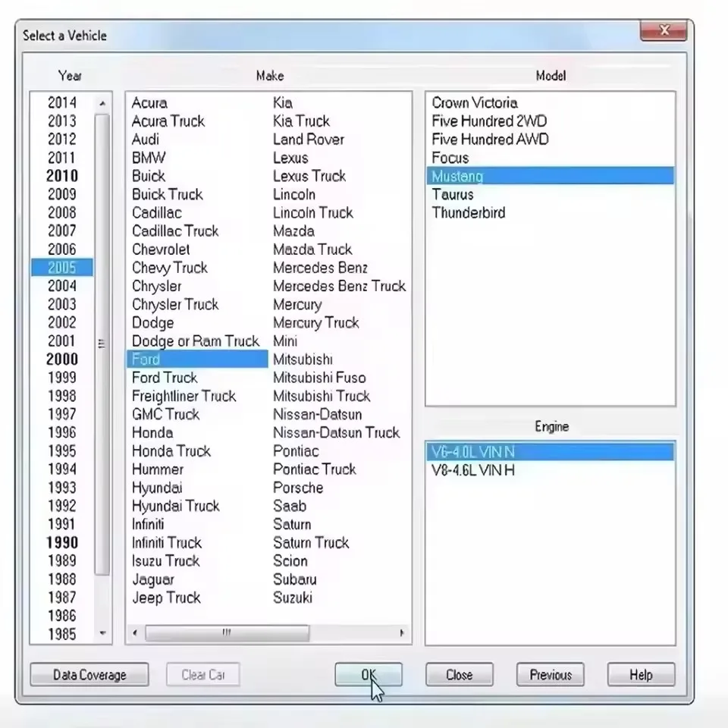The image size is (728, 728).
Task: Select Mercedes Benz as the make
Action: pos(320,267)
